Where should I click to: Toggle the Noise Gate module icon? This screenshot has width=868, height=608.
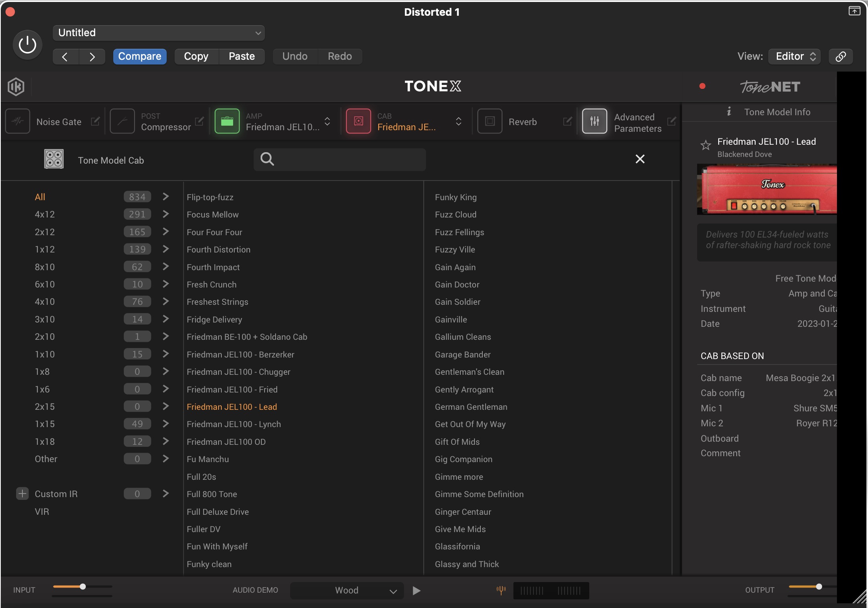click(x=18, y=121)
